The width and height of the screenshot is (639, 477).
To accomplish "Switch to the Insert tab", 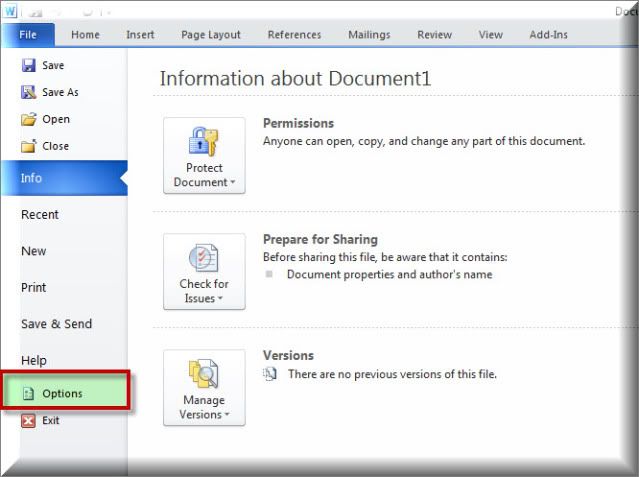I will point(140,35).
